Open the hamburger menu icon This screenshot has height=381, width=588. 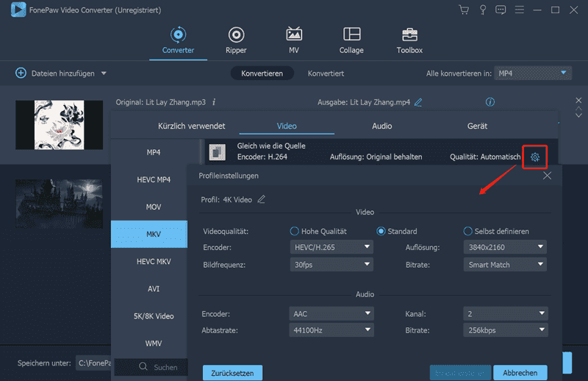[519, 10]
